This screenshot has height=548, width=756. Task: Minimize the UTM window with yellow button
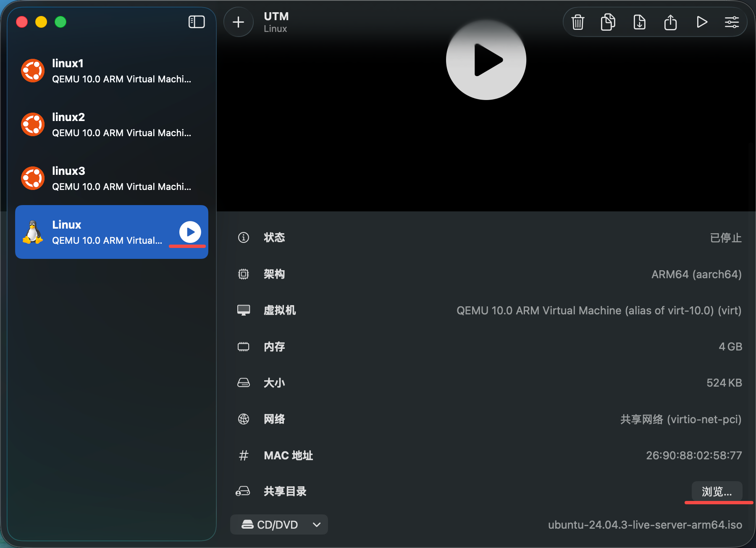[41, 22]
